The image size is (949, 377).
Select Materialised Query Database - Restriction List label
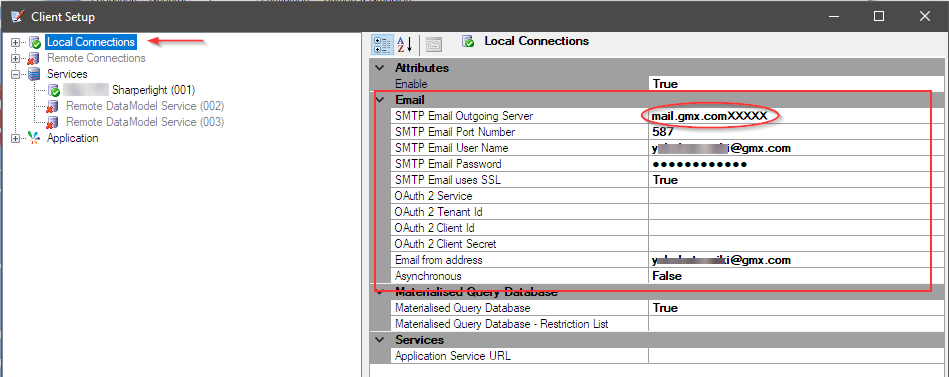pyautogui.click(x=502, y=324)
